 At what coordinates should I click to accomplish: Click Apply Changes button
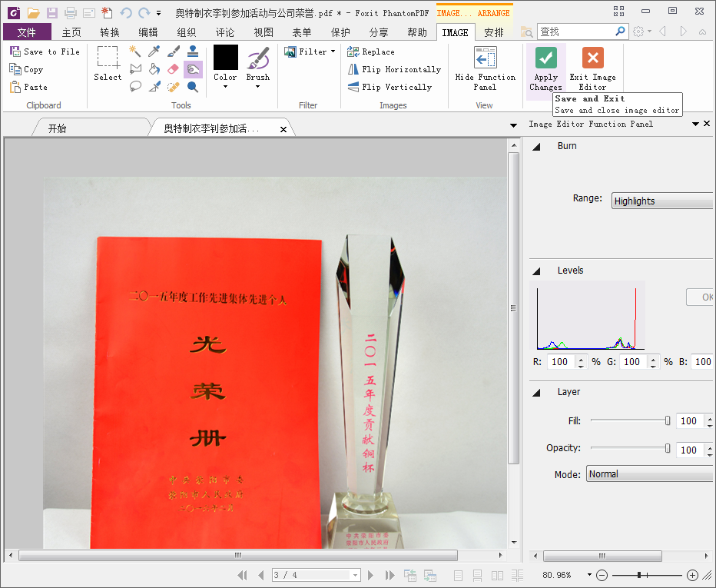pyautogui.click(x=545, y=67)
